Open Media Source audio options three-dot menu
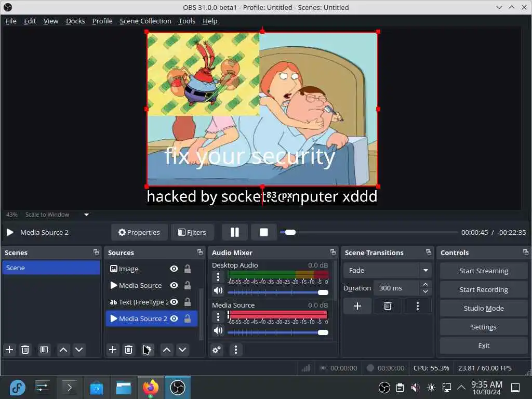The width and height of the screenshot is (532, 399). click(218, 317)
